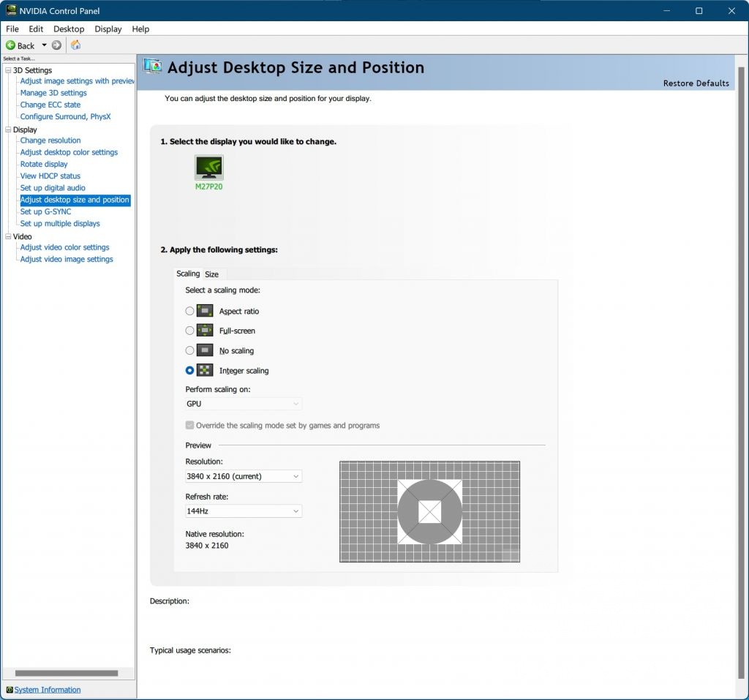
Task: Open the System Information link
Action: pos(48,690)
